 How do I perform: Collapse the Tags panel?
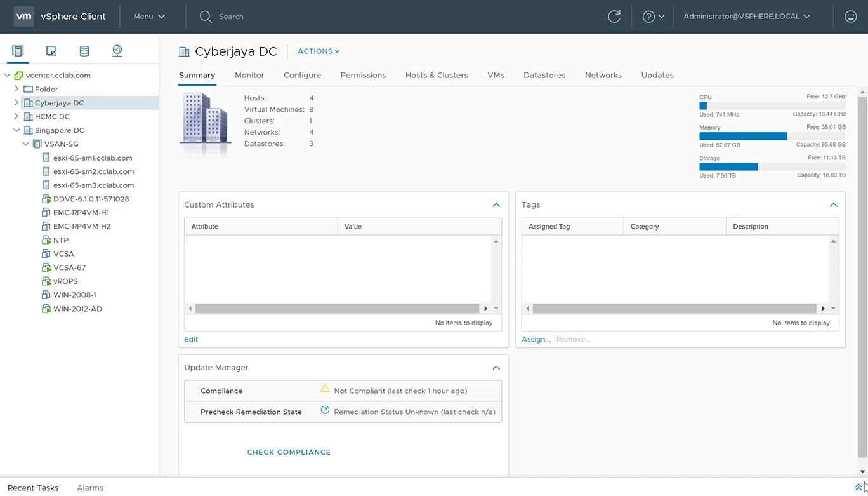834,205
